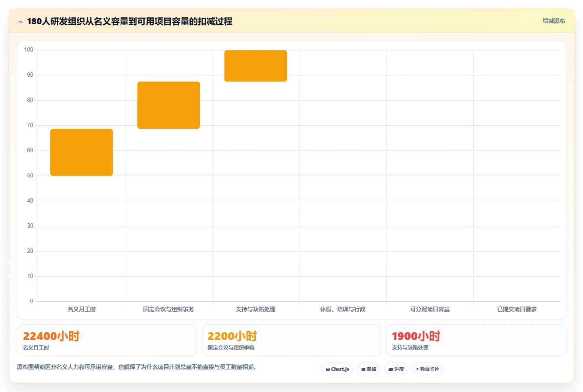Click the Chart.js tag chip
This screenshot has height=392, width=583.
337,369
